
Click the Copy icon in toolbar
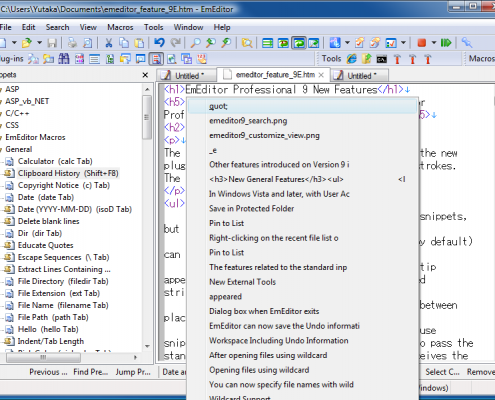124,43
